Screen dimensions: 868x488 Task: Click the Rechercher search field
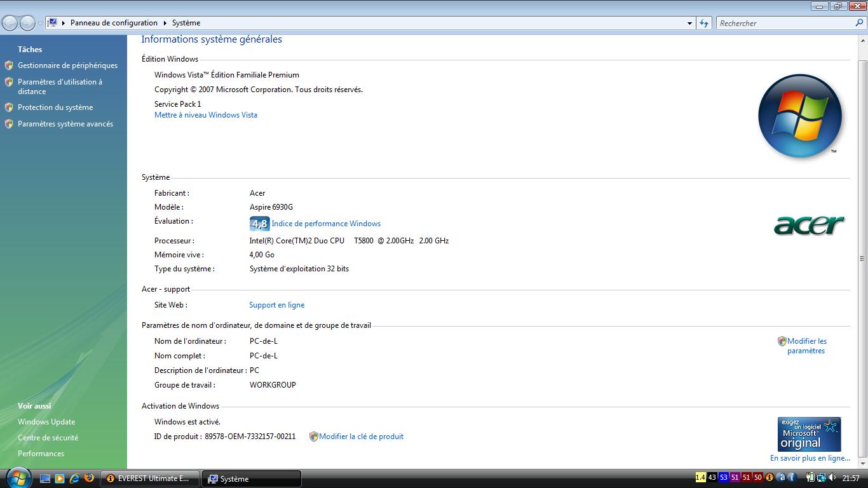click(x=785, y=23)
